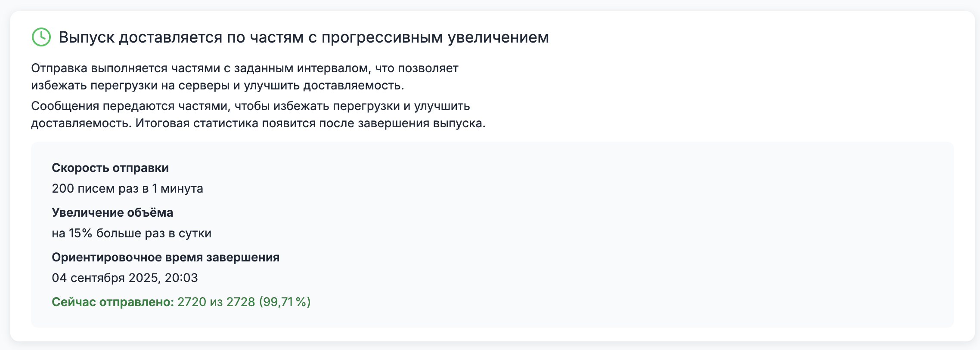Click the progress percentage "(99,71 %)"
The height and width of the screenshot is (350, 980).
(285, 302)
